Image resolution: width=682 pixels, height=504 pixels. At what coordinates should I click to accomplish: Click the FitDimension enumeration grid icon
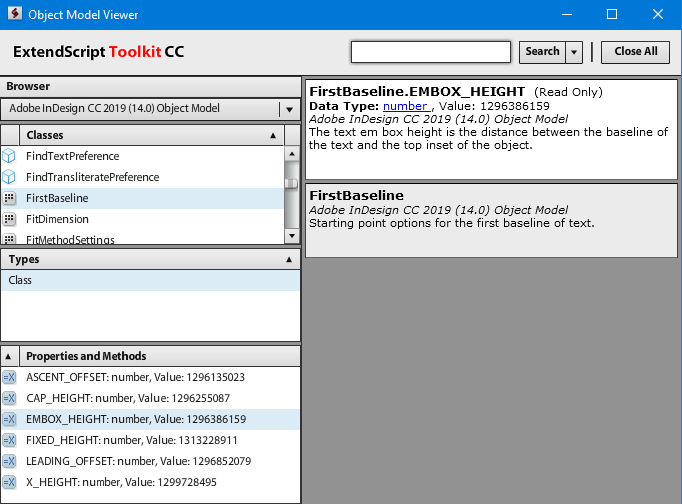tap(9, 219)
